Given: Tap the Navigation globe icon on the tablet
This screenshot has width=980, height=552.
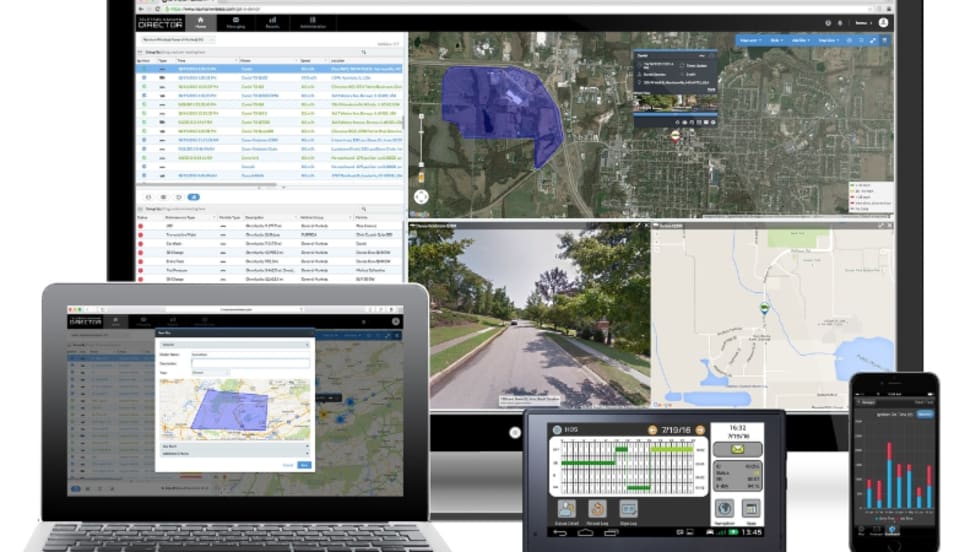Looking at the screenshot, I should click(x=725, y=507).
